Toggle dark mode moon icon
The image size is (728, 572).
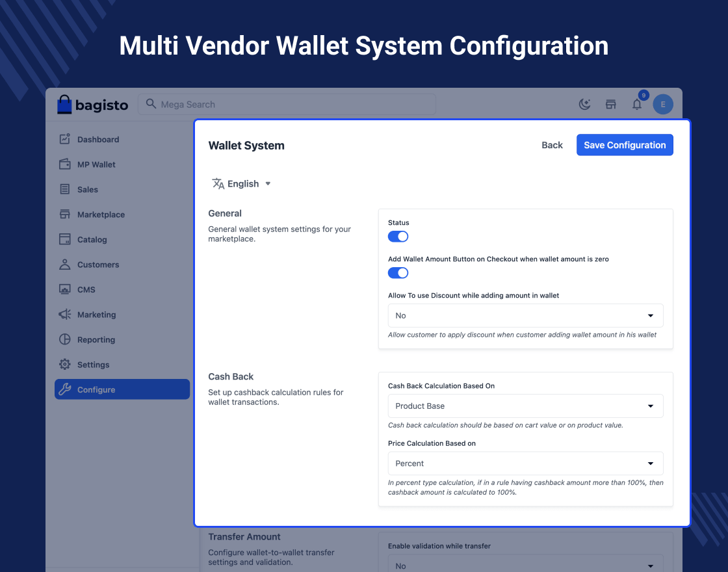tap(584, 105)
